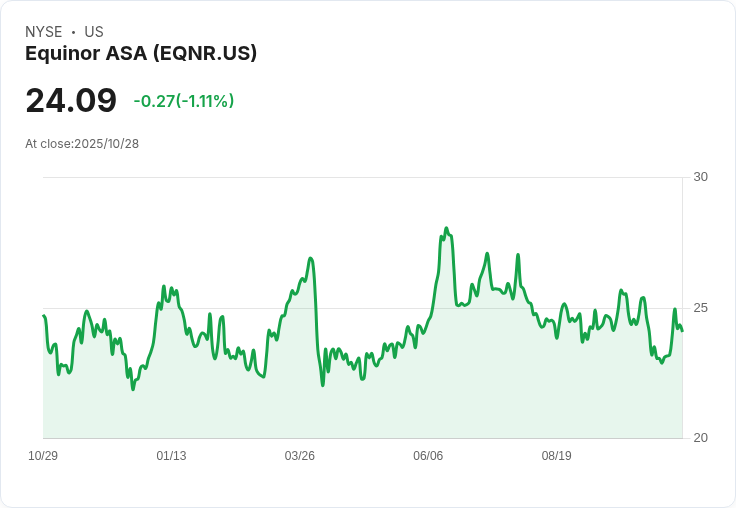Click the At close:2025/10/28 text
This screenshot has height=508, width=736.
point(82,144)
